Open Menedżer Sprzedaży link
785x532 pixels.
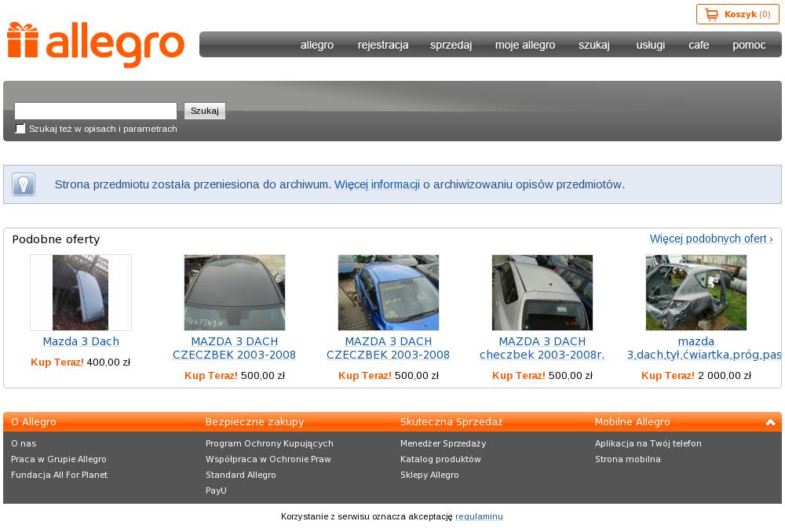443,443
